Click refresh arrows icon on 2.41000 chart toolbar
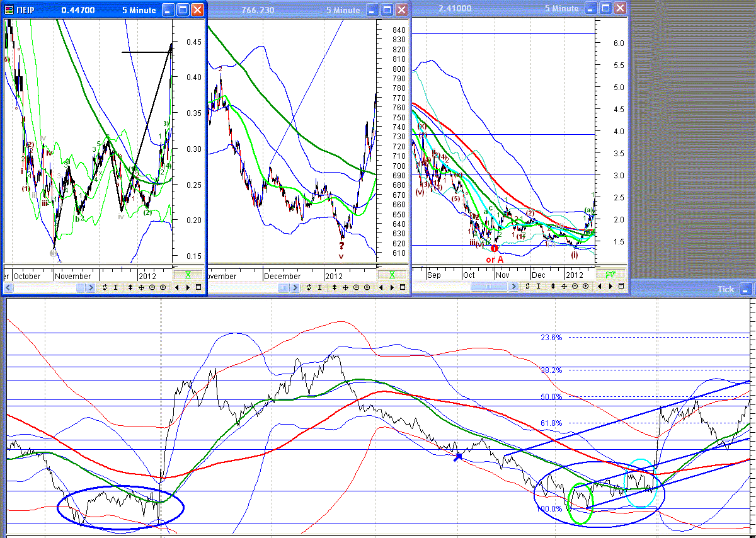This screenshot has height=538, width=756. 527,287
